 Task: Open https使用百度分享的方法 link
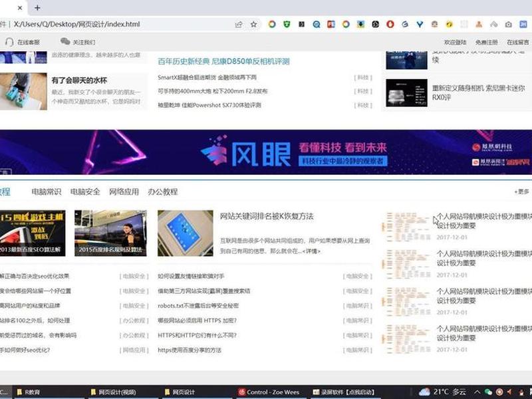[x=190, y=350]
